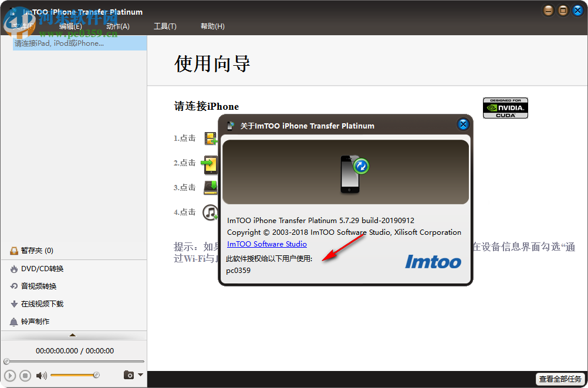Take a snapshot with the camera icon
The width and height of the screenshot is (588, 388).
129,374
